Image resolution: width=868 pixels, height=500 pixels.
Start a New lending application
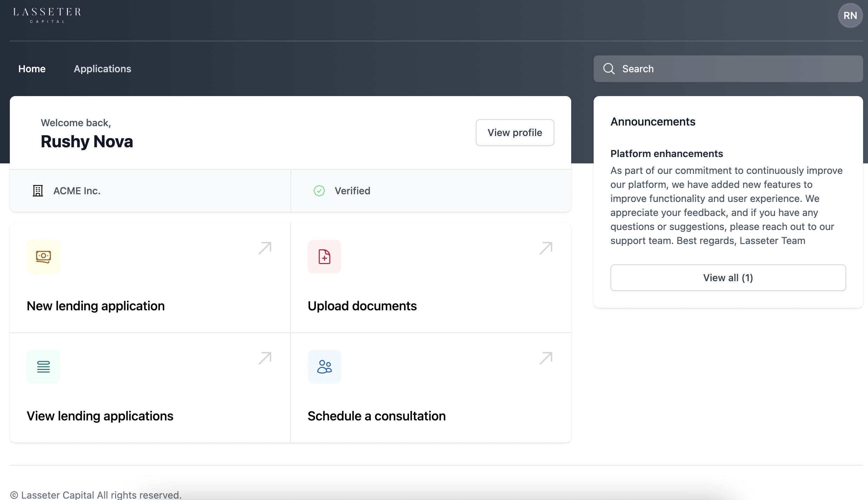click(96, 306)
